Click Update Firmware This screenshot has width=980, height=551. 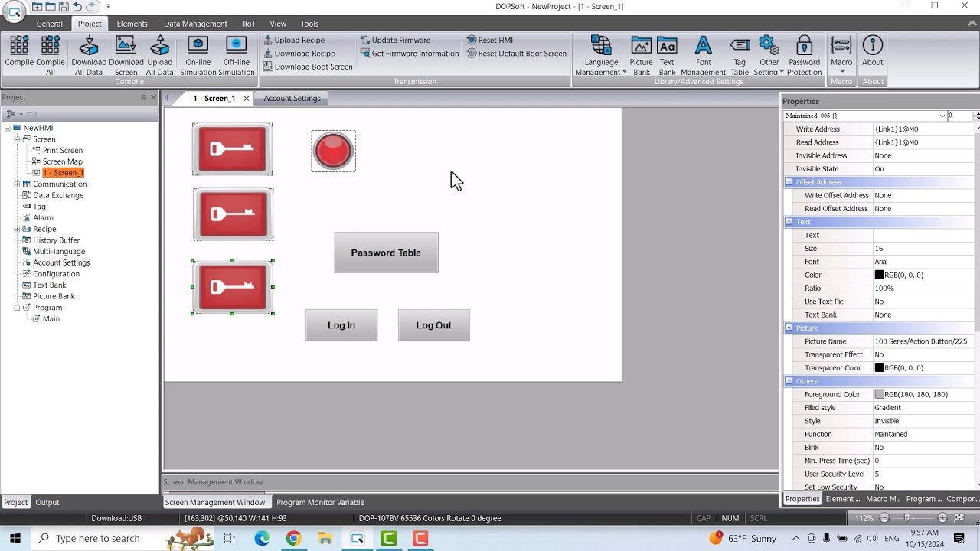tap(395, 40)
